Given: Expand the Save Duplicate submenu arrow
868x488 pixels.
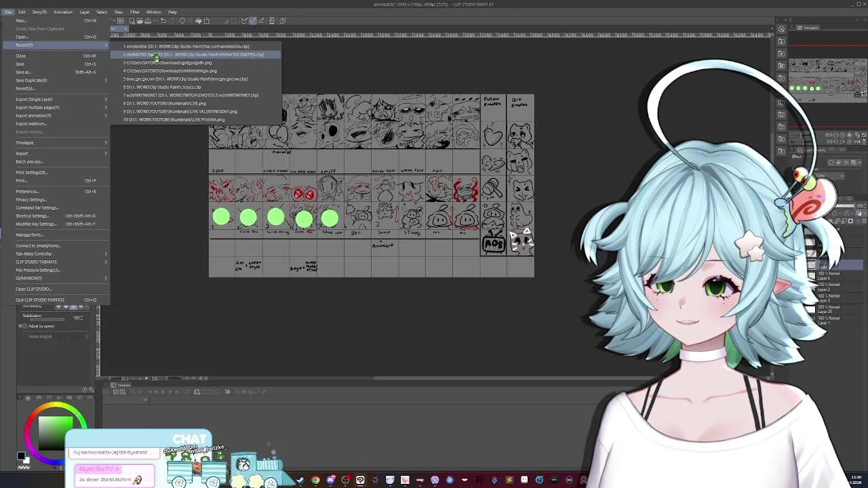Looking at the screenshot, I should 106,80.
